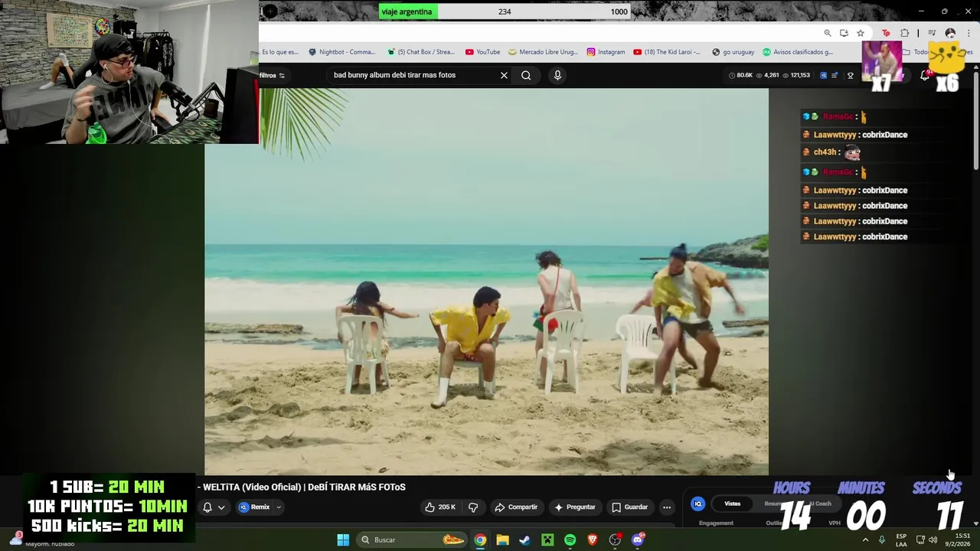Open the Chrome profile avatar

(950, 33)
